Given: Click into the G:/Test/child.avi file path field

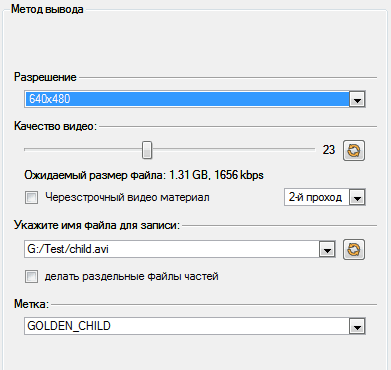Looking at the screenshot, I should (172, 249).
